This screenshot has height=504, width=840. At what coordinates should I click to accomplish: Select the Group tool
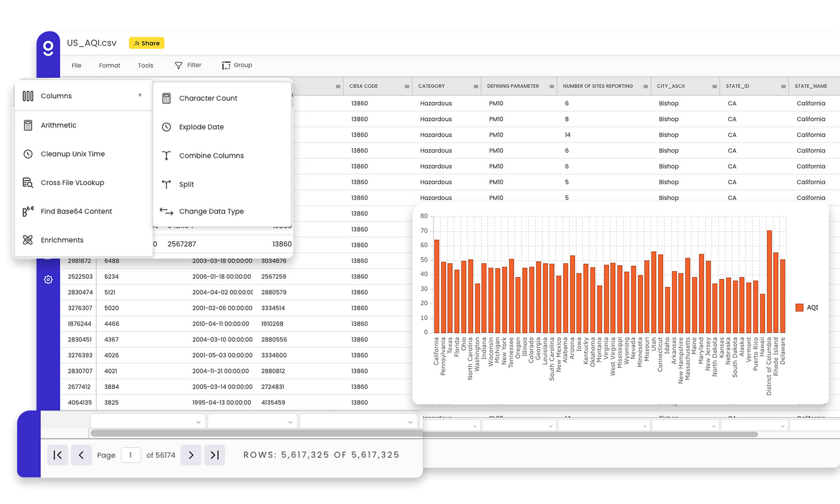click(237, 65)
